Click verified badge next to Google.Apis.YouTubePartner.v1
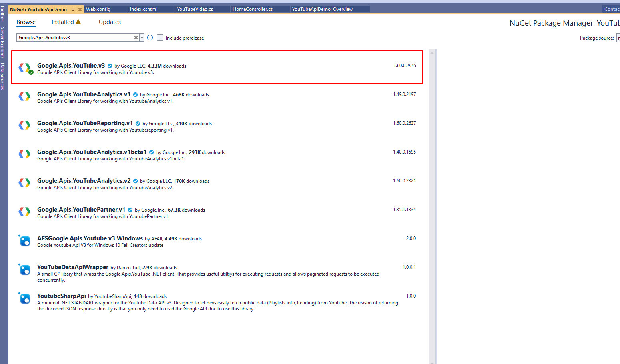This screenshot has height=364, width=620. (130, 210)
